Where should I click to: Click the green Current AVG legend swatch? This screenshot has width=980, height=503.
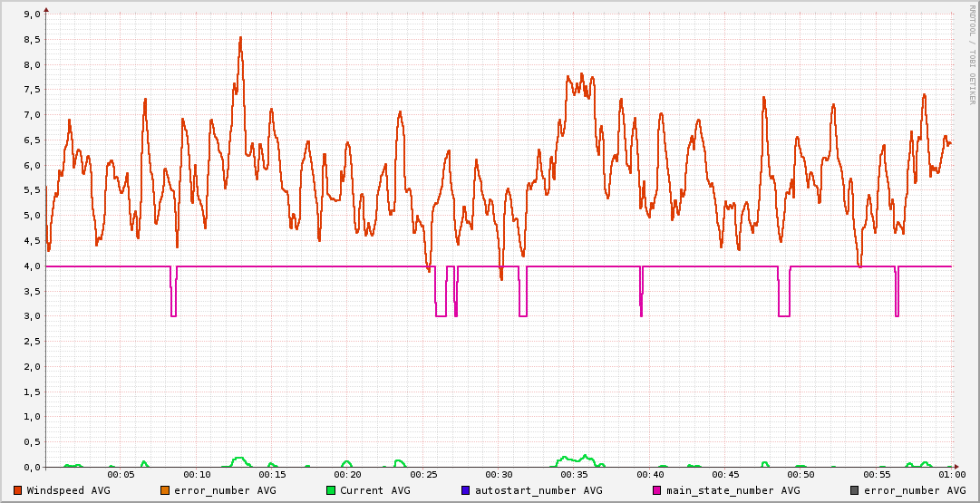click(331, 490)
